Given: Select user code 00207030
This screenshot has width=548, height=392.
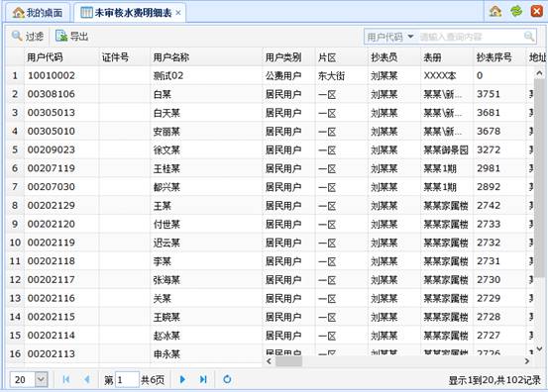Looking at the screenshot, I should point(51,187).
